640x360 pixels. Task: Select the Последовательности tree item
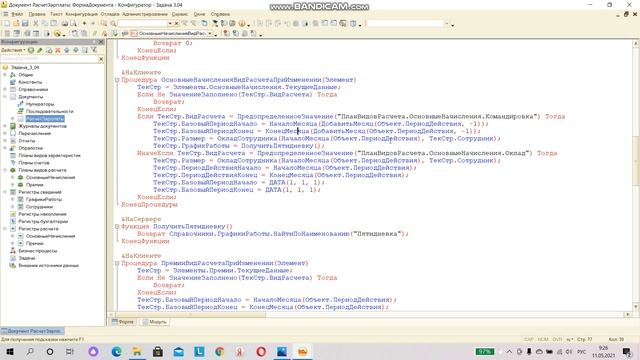point(50,111)
